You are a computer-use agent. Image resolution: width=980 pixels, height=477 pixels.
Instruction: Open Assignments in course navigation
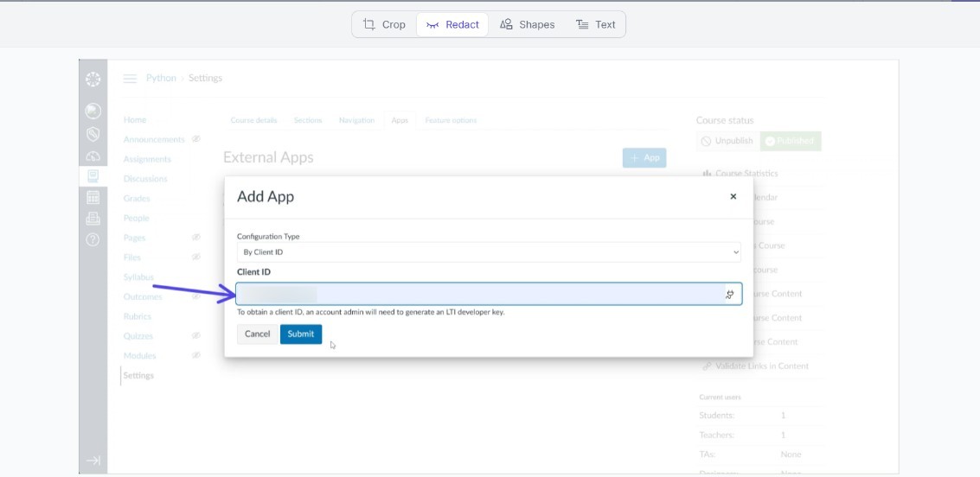147,159
